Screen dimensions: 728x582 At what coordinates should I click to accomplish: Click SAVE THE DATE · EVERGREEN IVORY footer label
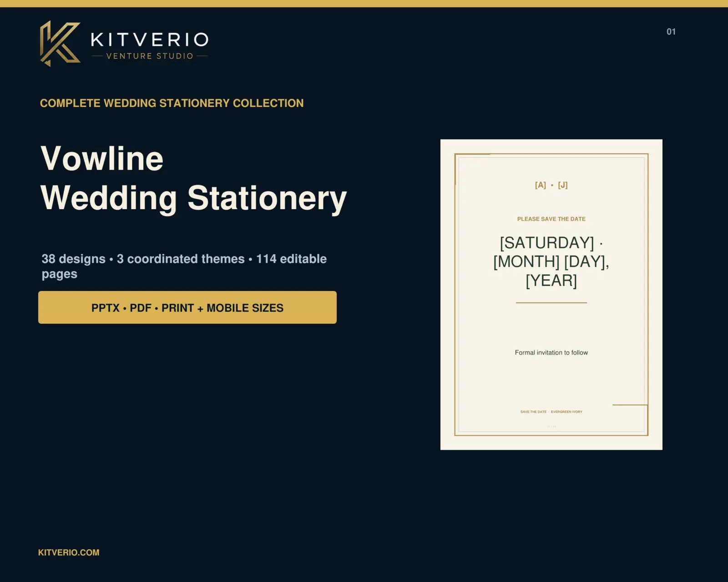pos(551,412)
